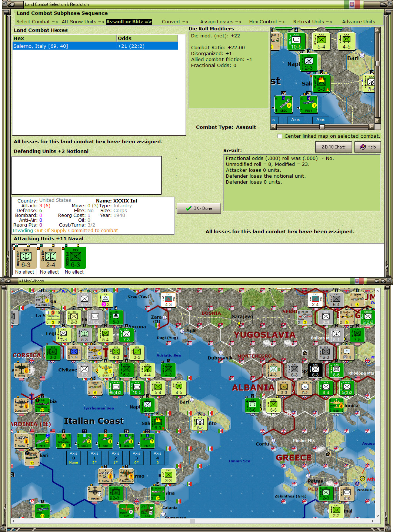Select the Royal Marine 6-3 attacking unit
This screenshot has width=393, height=532.
[x=26, y=258]
